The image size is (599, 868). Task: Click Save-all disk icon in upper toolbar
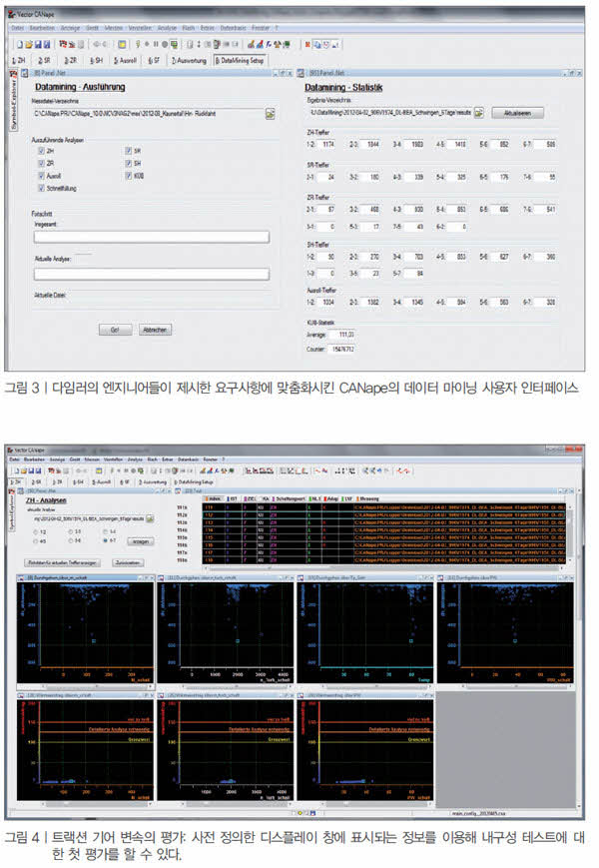[47, 44]
